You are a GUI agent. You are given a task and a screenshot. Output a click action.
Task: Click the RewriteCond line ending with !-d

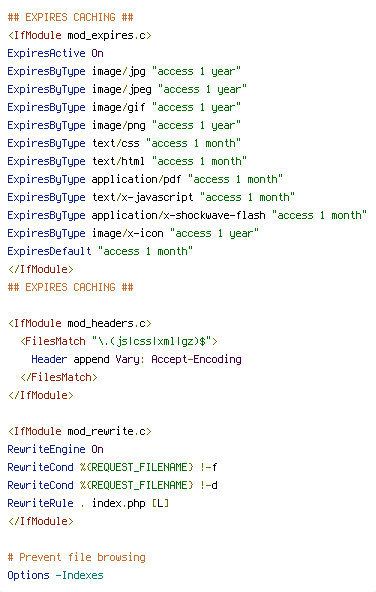point(112,486)
